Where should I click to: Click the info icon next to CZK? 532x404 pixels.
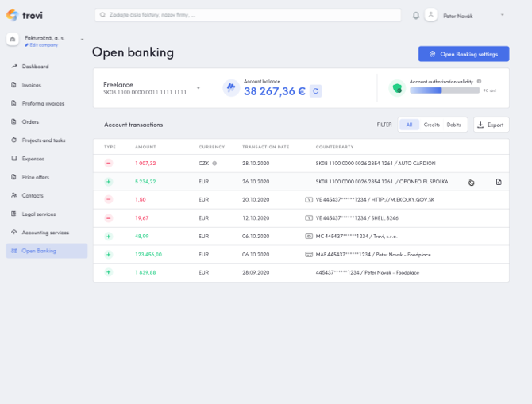click(x=214, y=164)
